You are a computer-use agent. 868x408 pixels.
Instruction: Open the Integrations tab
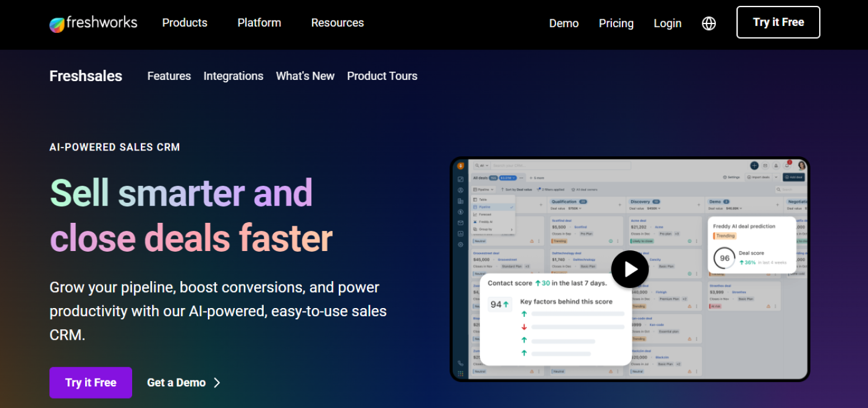233,76
